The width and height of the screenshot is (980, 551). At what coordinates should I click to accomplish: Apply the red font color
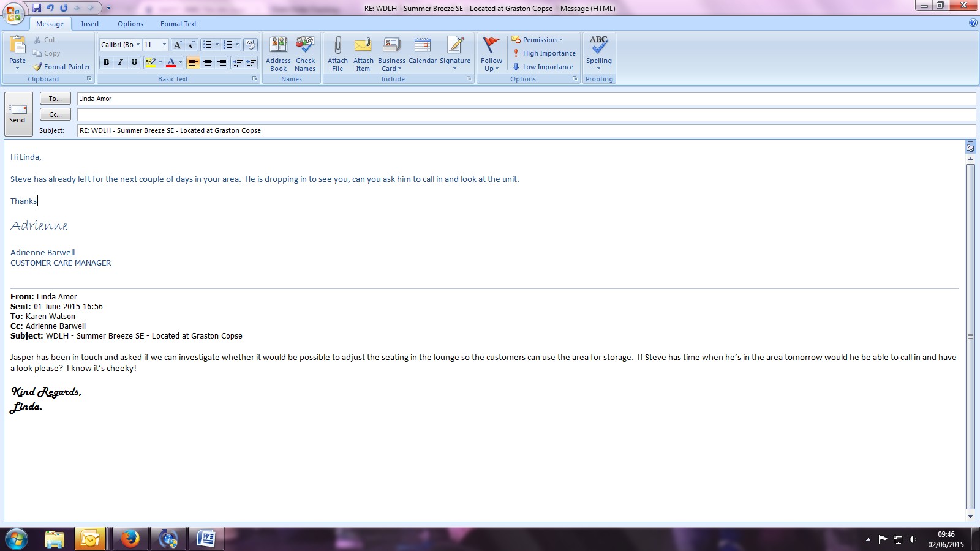click(171, 62)
